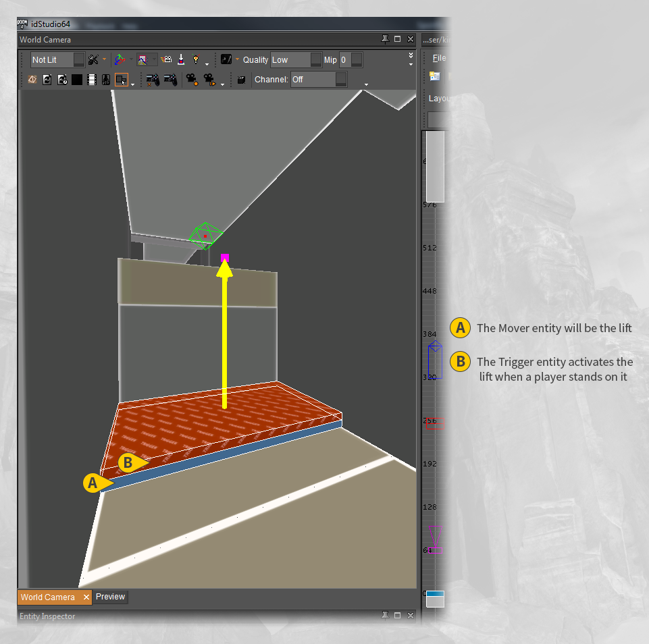
Task: Close the World Camera tab
Action: [86, 597]
